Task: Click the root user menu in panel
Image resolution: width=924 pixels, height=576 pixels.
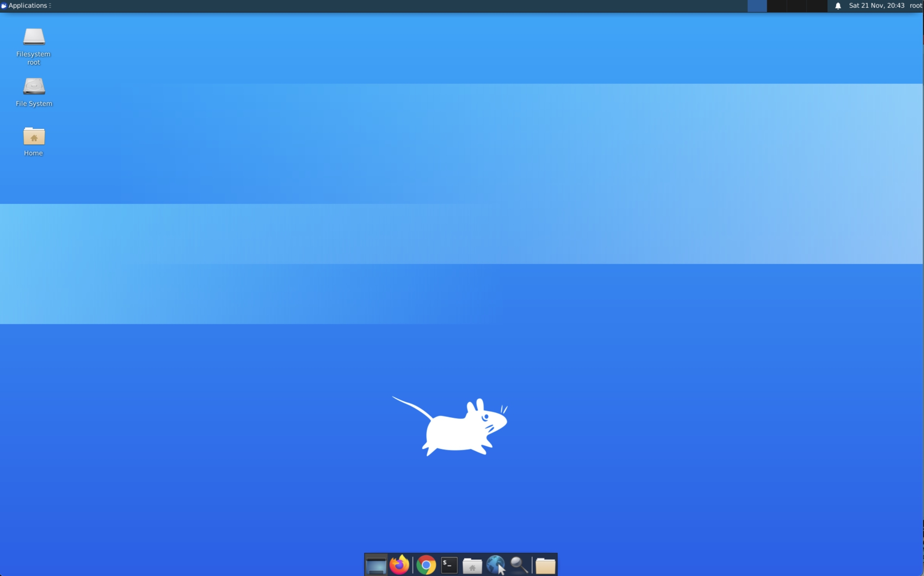Action: pos(916,6)
